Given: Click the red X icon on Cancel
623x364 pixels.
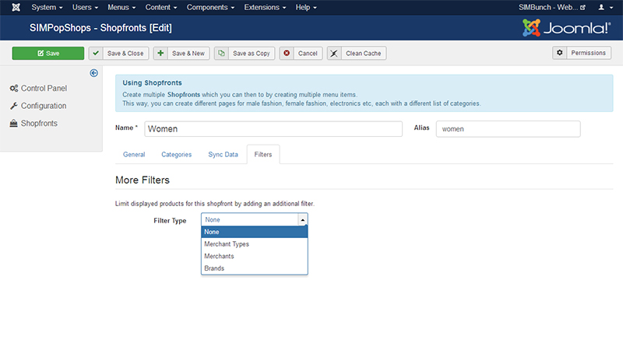Looking at the screenshot, I should pos(287,53).
